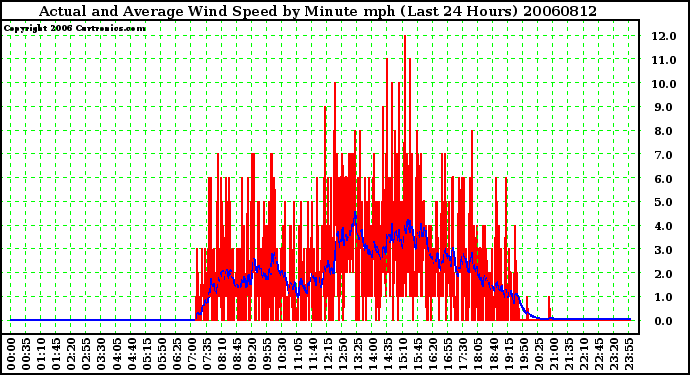The height and width of the screenshot is (375, 690).
Task: Click the 22:10 time label
Action: 584,355
